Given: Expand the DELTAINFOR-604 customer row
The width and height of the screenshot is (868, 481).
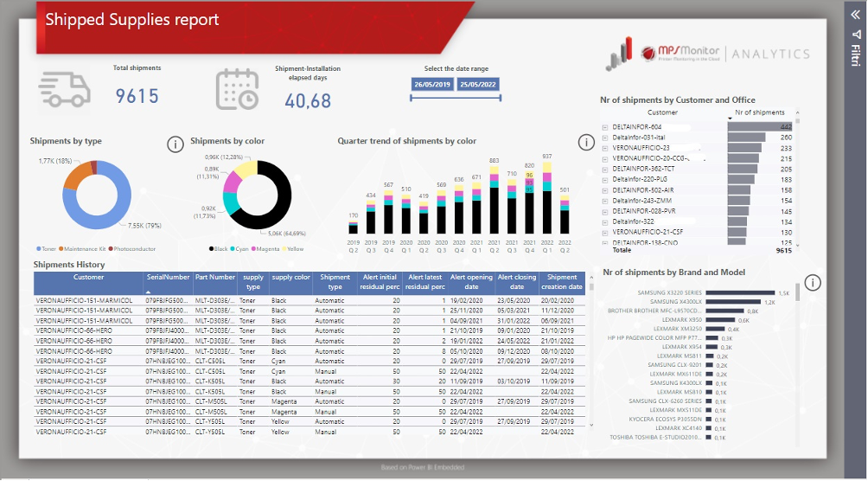Looking at the screenshot, I should (x=605, y=127).
